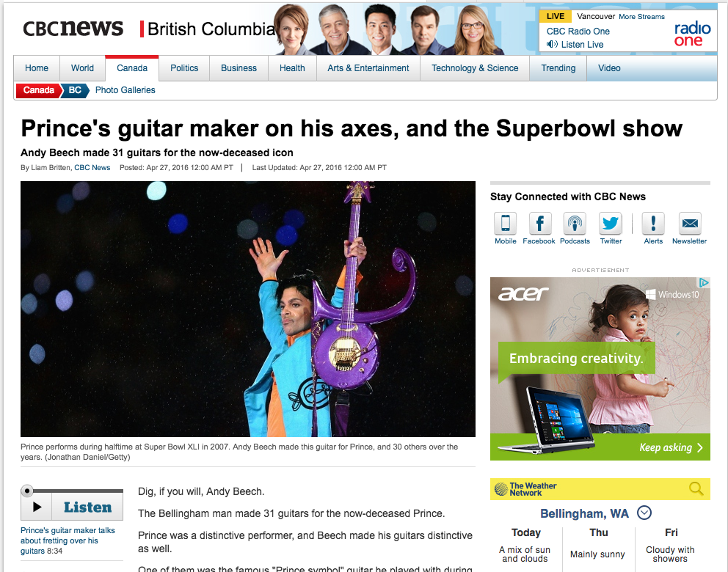Open the Photo Galleries link
This screenshot has width=728, height=572.
(x=125, y=90)
